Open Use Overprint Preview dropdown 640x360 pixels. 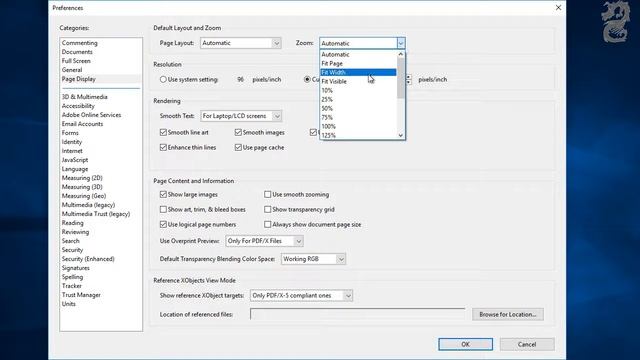264,241
